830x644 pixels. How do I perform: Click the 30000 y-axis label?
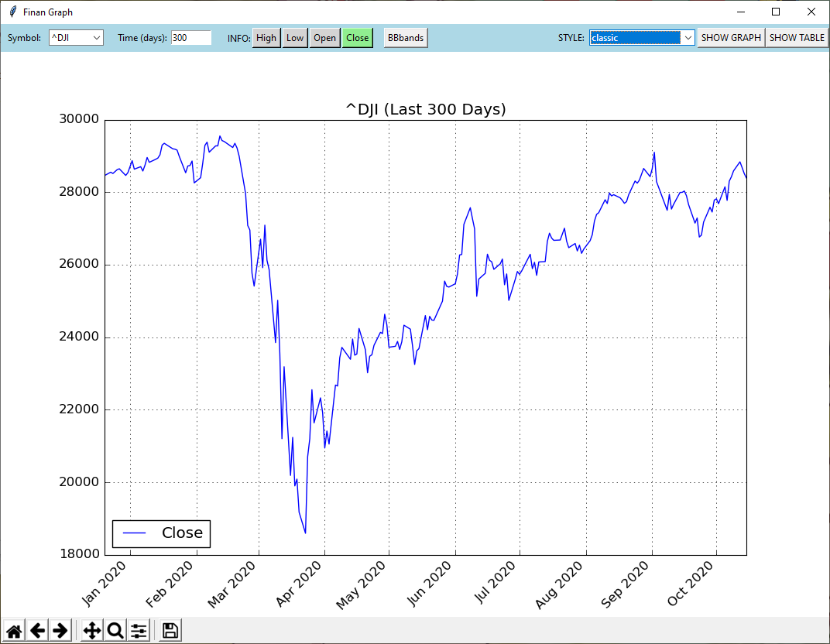coord(79,119)
